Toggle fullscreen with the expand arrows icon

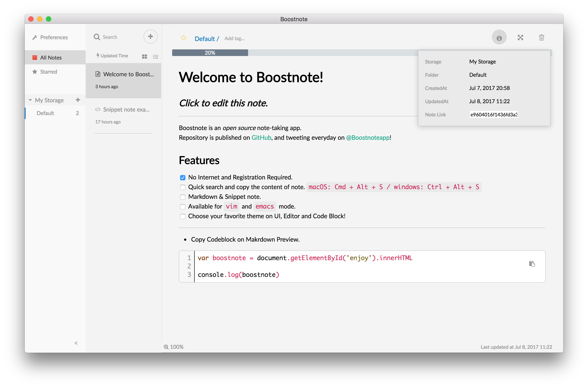click(520, 38)
